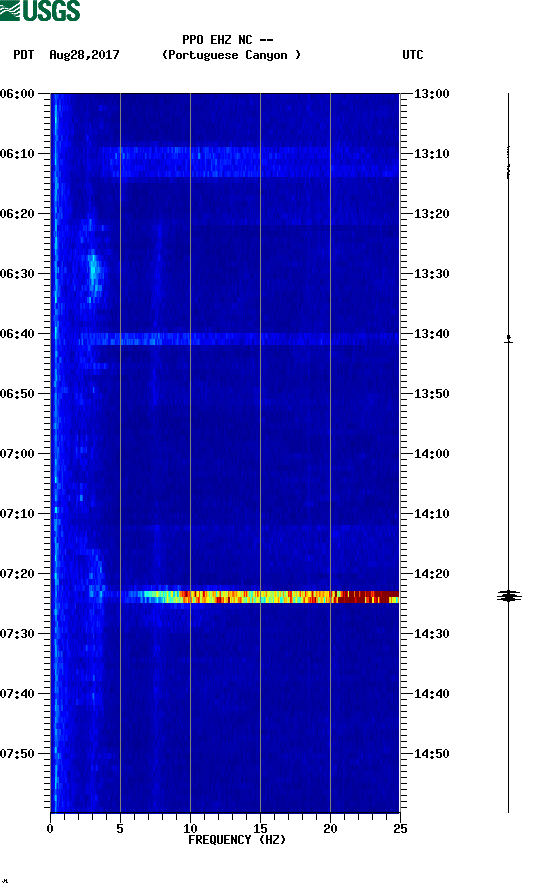Click the '13:20' UTC time label
The height and width of the screenshot is (892, 552).
[x=431, y=214]
